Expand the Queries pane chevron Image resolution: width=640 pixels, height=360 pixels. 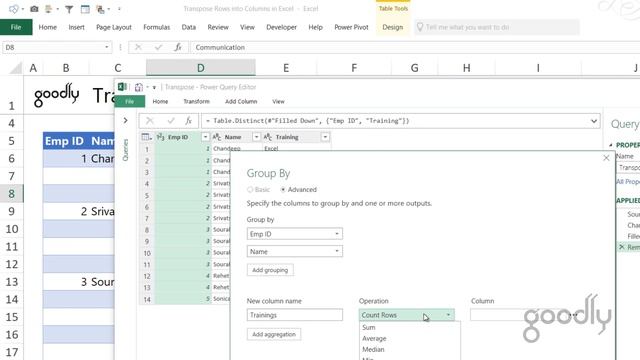click(125, 120)
